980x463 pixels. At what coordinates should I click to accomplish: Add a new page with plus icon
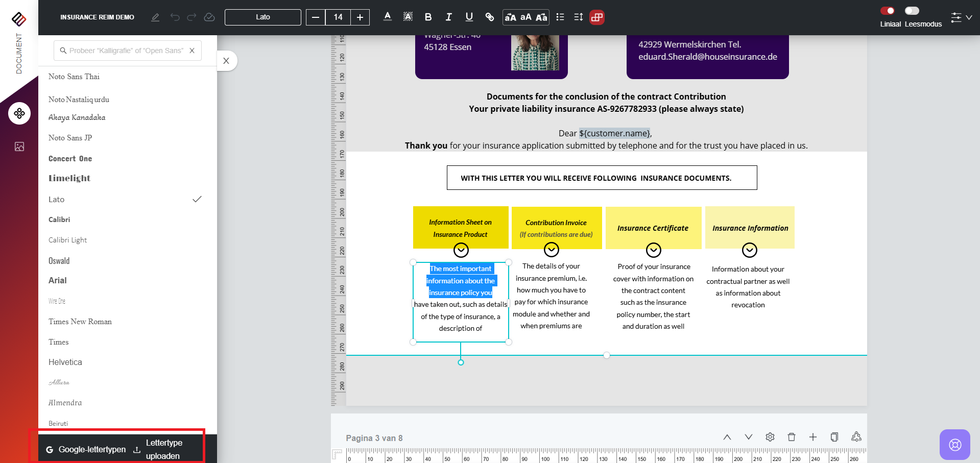(812, 437)
